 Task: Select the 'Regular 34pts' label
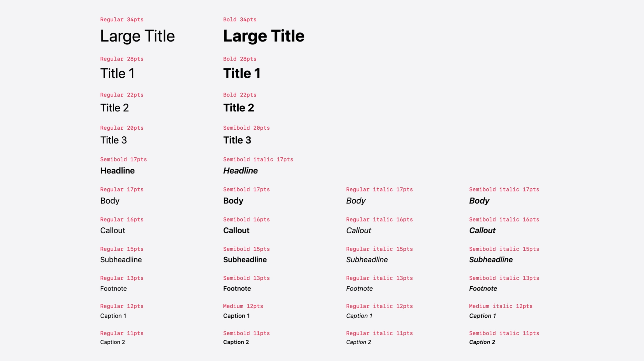tap(122, 19)
